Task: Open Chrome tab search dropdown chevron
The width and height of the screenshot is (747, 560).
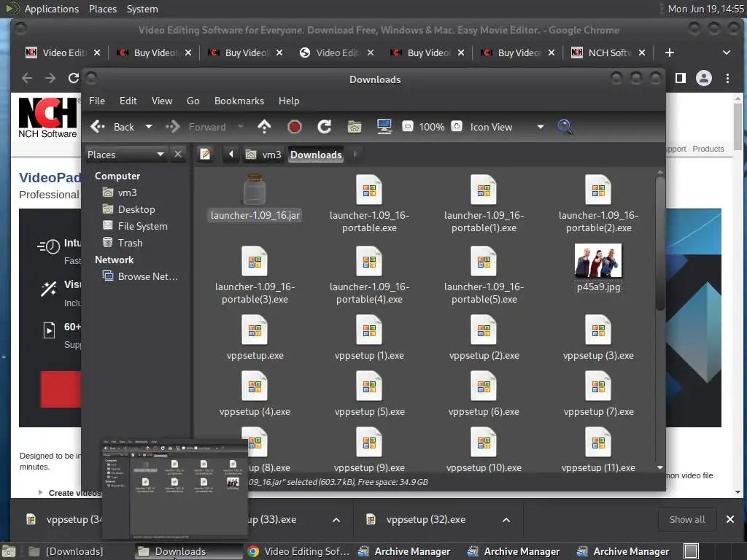Action: coord(727,52)
